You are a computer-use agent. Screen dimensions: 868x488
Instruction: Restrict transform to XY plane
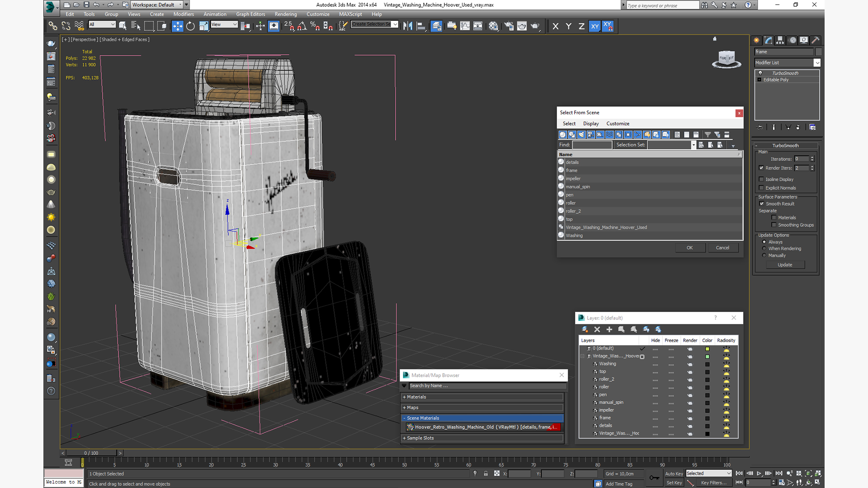[595, 26]
